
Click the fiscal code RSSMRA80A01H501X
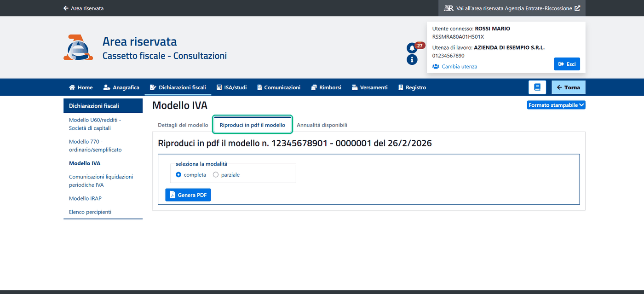pyautogui.click(x=458, y=37)
